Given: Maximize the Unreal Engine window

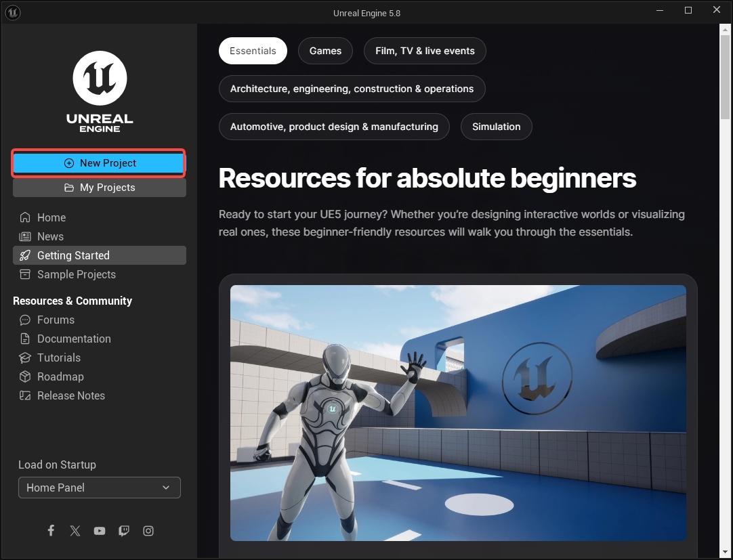Looking at the screenshot, I should point(688,10).
